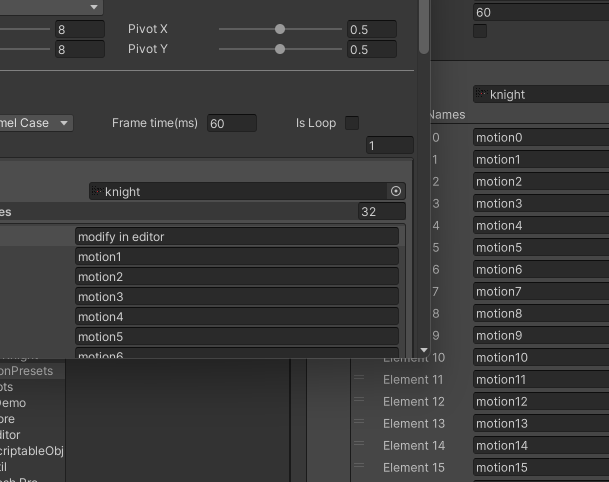Image resolution: width=609 pixels, height=482 pixels.
Task: Click the array size field showing 32
Action: point(382,212)
